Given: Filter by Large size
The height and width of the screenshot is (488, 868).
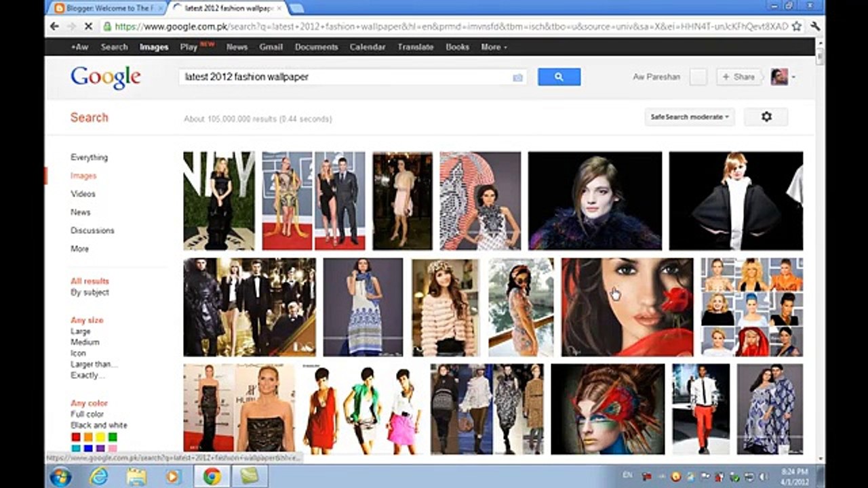Looking at the screenshot, I should tap(80, 331).
